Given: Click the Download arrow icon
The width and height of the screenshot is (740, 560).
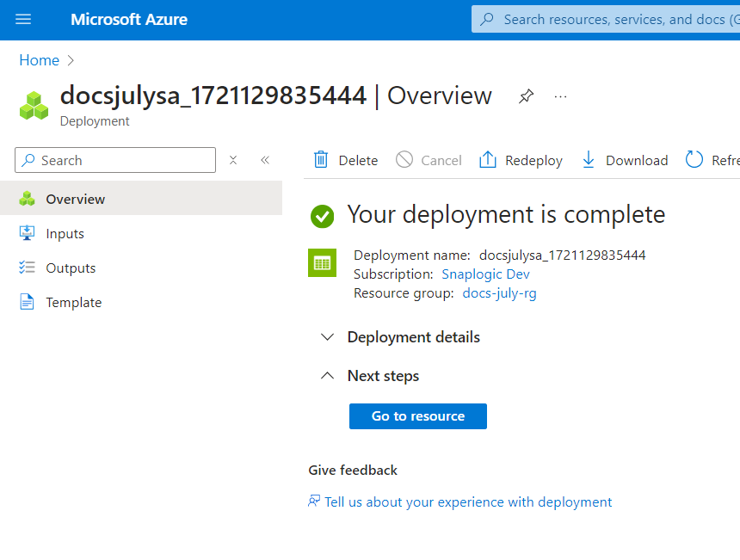Looking at the screenshot, I should (x=589, y=160).
